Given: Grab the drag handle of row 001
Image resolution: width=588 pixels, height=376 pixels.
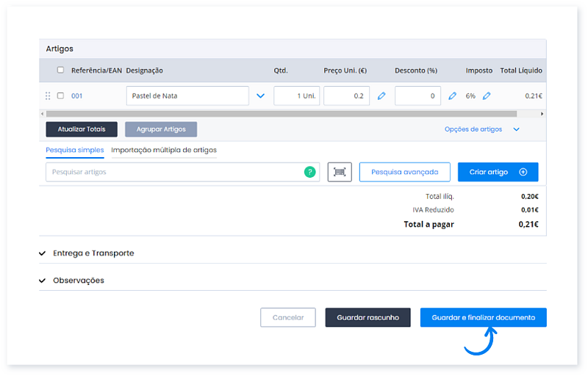Looking at the screenshot, I should tap(49, 96).
